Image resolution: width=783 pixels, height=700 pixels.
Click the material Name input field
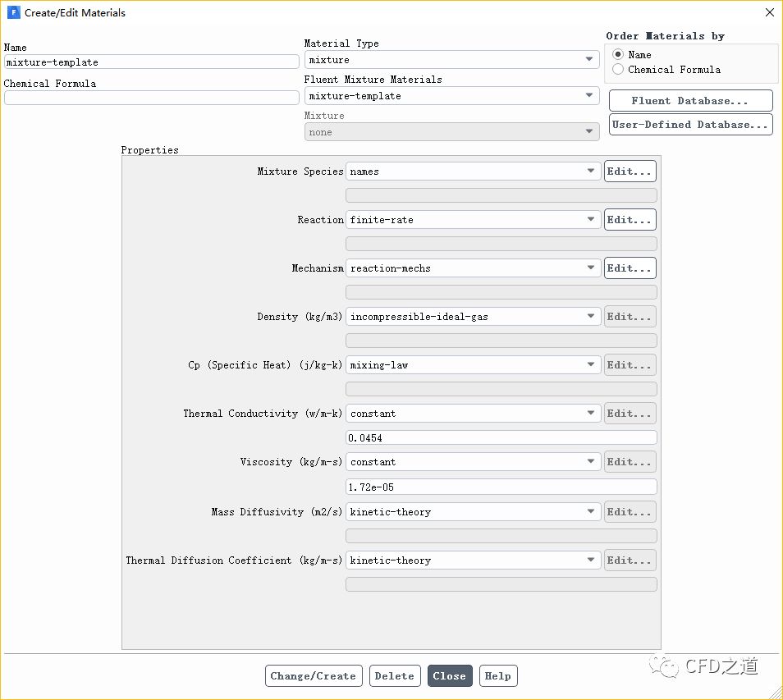151,62
